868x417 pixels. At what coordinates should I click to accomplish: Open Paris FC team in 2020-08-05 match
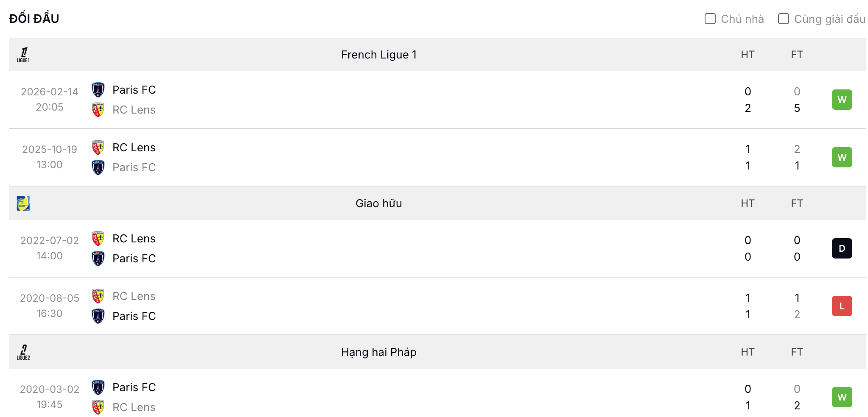pos(134,316)
